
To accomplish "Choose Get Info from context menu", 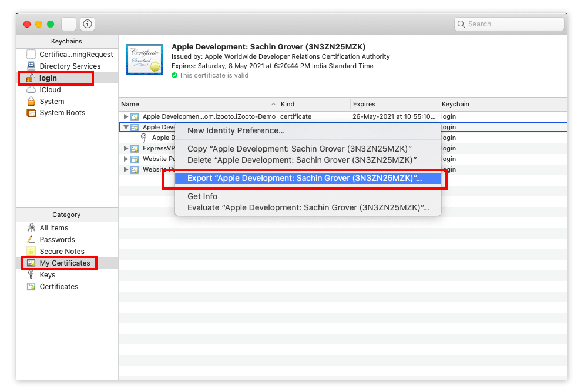I will click(308, 196).
